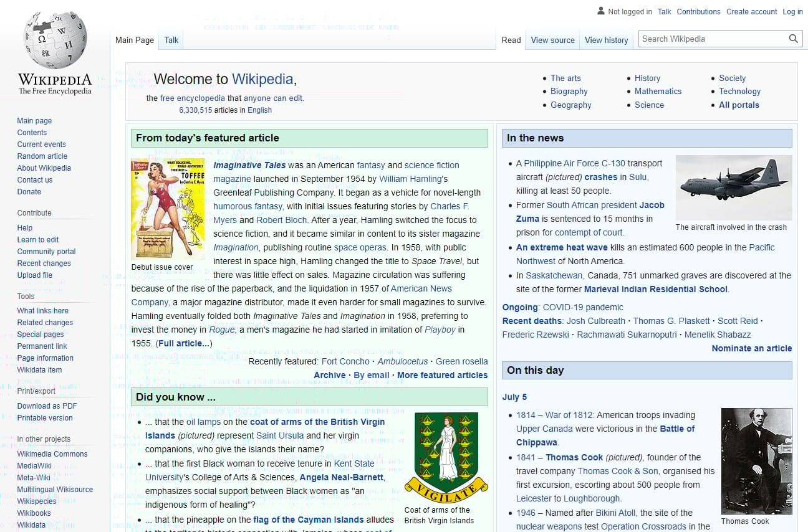Screen dimensions: 808x532
Task: Click the Wikipedia globe logo
Action: [x=55, y=40]
